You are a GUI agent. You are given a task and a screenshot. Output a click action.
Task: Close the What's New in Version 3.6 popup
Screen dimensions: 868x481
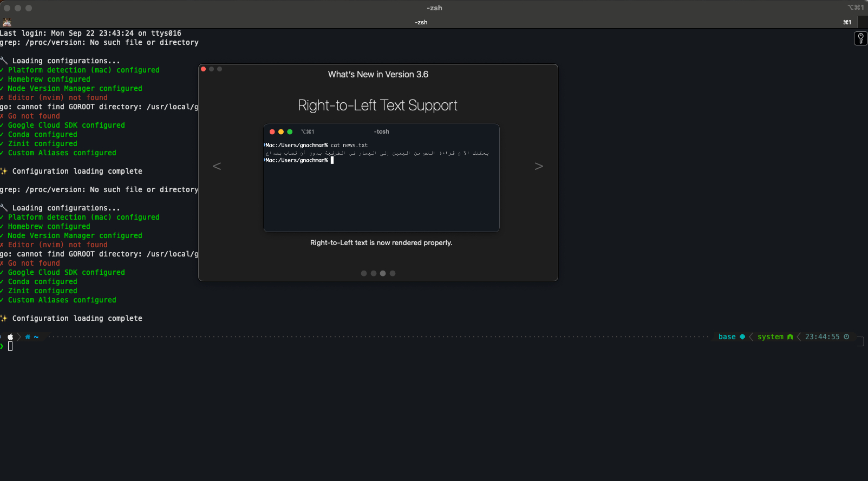click(204, 69)
